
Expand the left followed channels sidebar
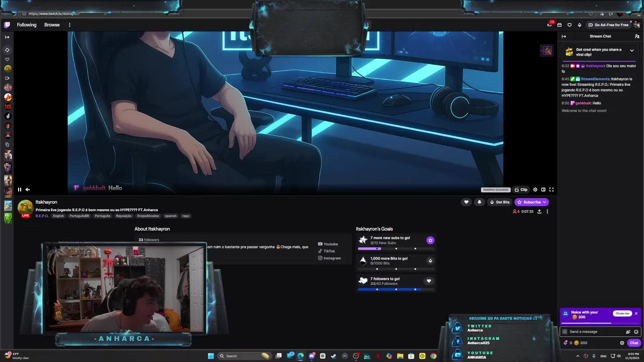pyautogui.click(x=7, y=37)
